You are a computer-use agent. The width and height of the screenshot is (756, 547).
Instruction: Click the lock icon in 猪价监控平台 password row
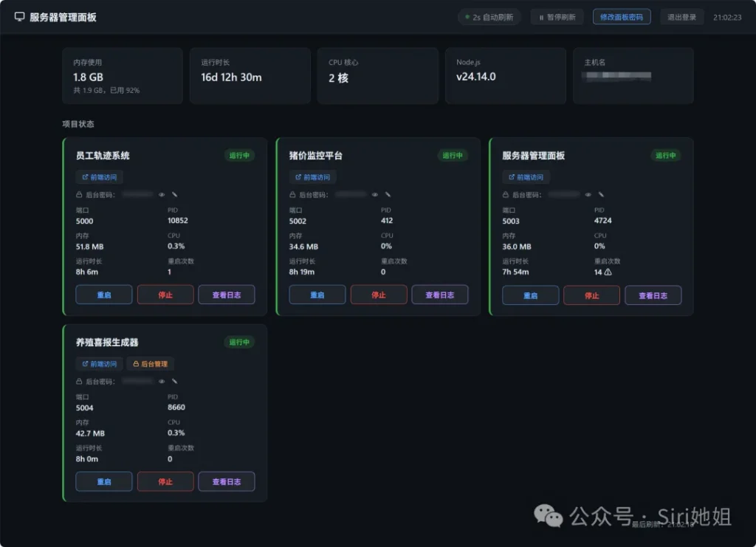[292, 195]
